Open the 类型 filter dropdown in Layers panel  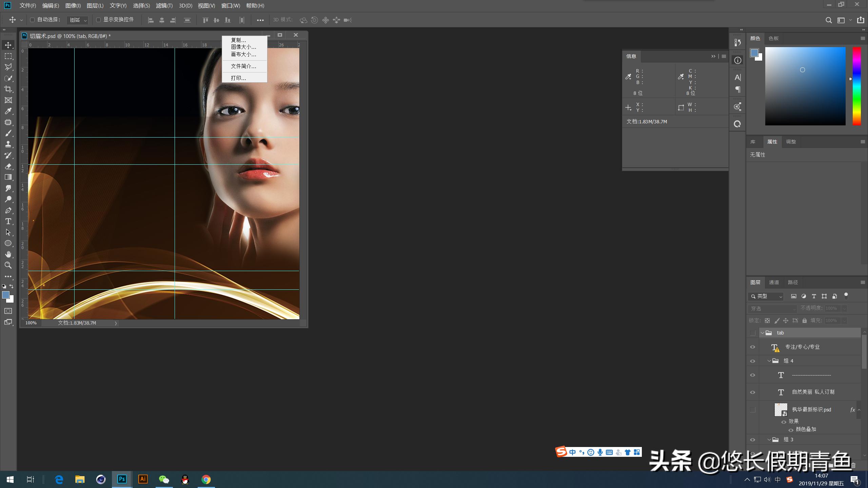click(766, 296)
